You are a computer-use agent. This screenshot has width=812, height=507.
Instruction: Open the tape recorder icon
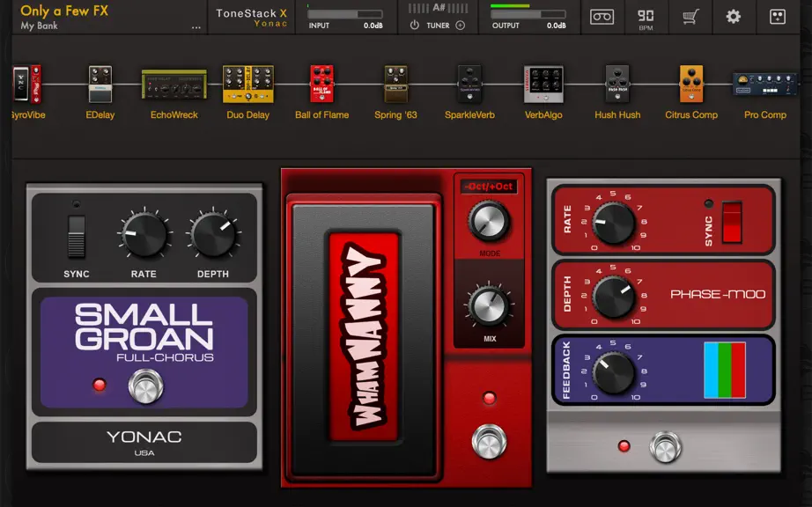point(602,17)
